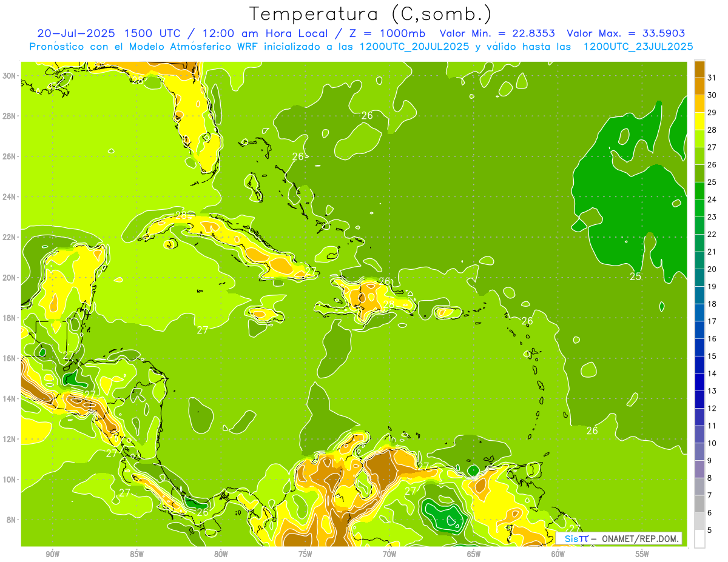Click the 26N latitude axis label
Screen dimensions: 728x562
pyautogui.click(x=9, y=156)
